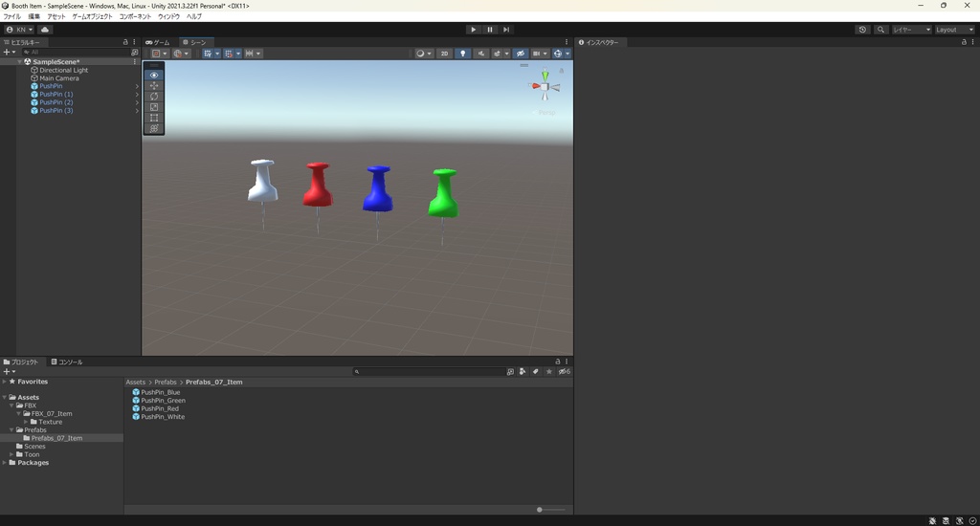Open the Layout dropdown
The width and height of the screenshot is (980, 526).
point(954,30)
